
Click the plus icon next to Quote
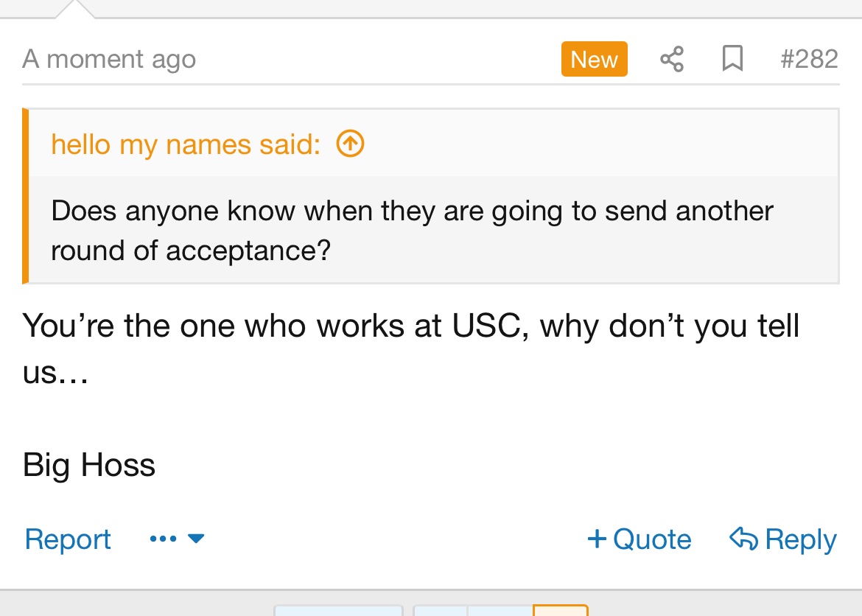pos(597,539)
